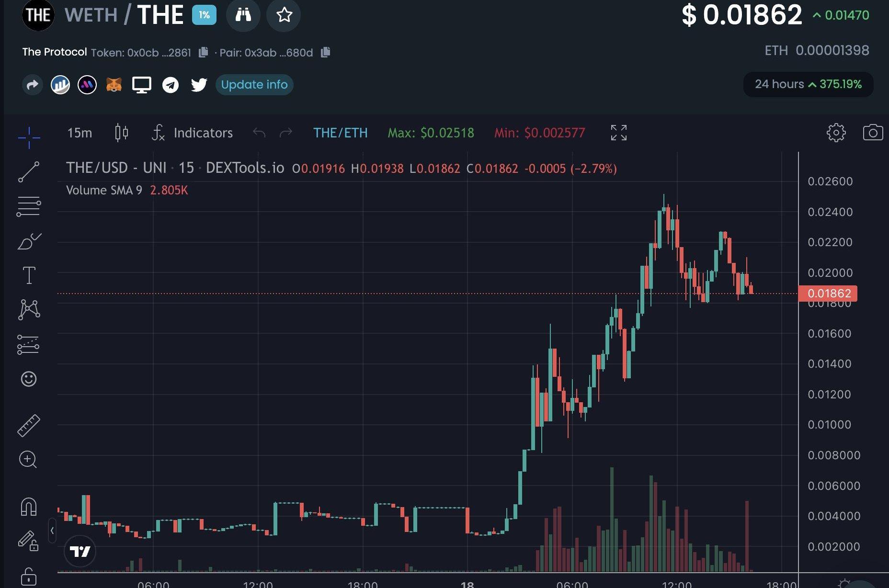Open the MetaMask fox icon
The image size is (889, 588).
[x=114, y=85]
